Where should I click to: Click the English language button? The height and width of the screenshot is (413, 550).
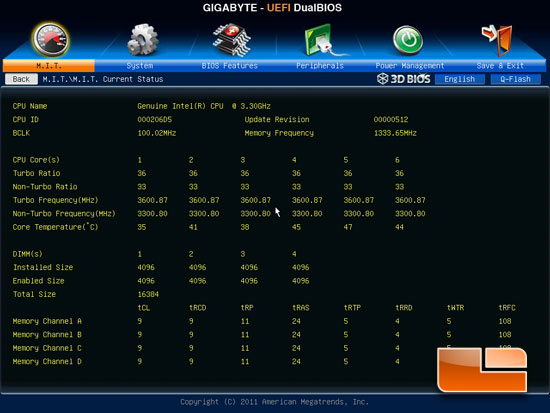(460, 79)
